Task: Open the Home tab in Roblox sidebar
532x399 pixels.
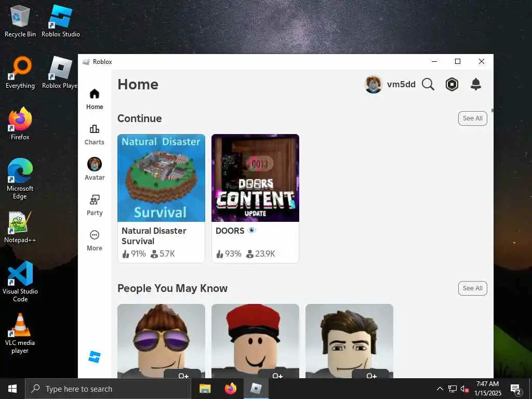Action: click(95, 99)
